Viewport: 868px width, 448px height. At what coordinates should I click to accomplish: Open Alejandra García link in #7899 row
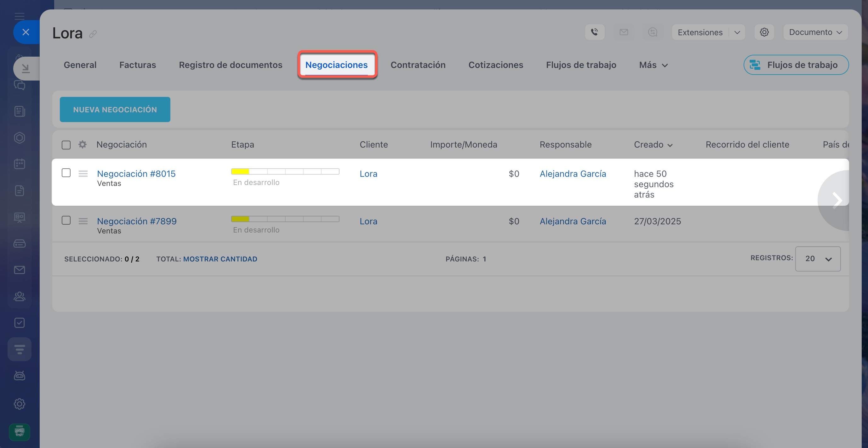click(573, 221)
